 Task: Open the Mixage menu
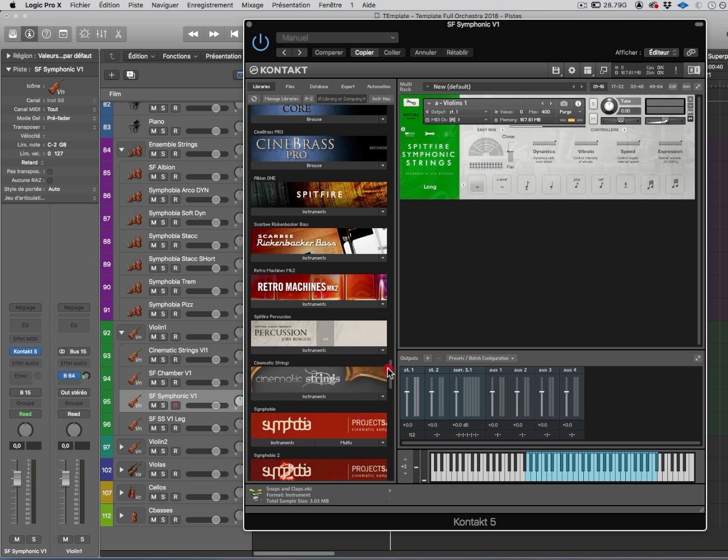(x=253, y=5)
